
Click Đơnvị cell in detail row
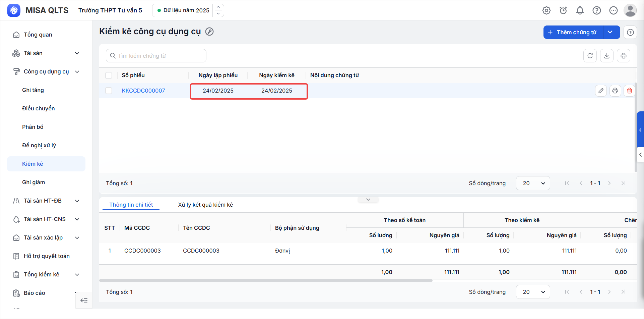coord(282,251)
